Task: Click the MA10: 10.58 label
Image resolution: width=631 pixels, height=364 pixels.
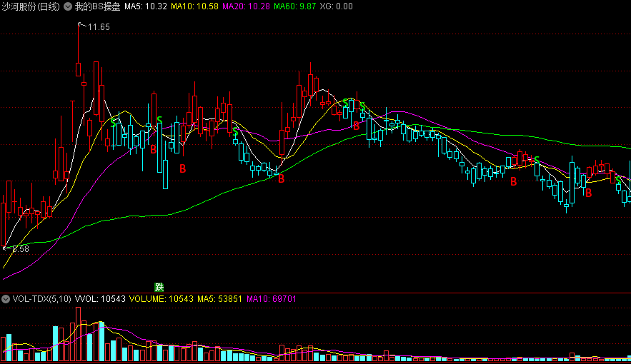Action: point(195,6)
